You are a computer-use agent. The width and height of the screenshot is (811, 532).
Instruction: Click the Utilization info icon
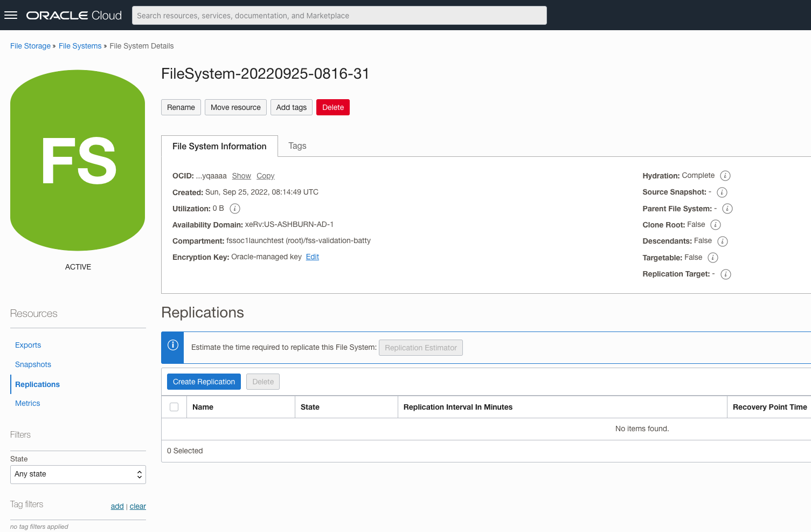click(x=234, y=209)
